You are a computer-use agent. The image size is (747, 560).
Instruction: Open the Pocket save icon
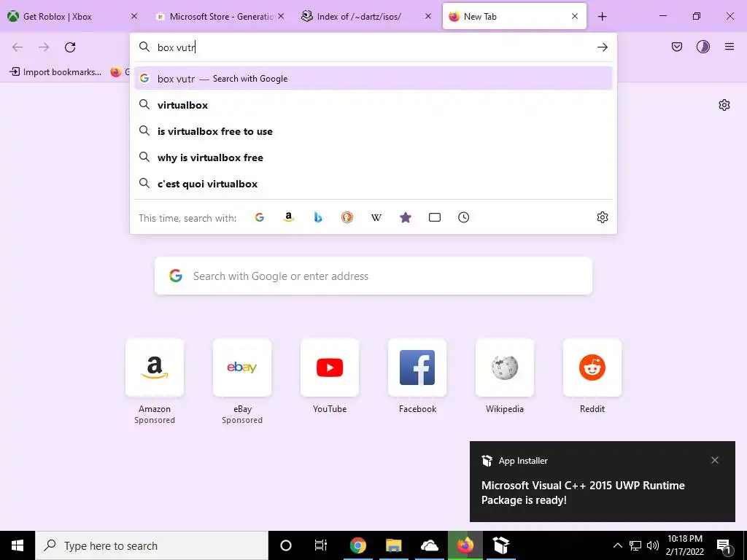coord(676,47)
